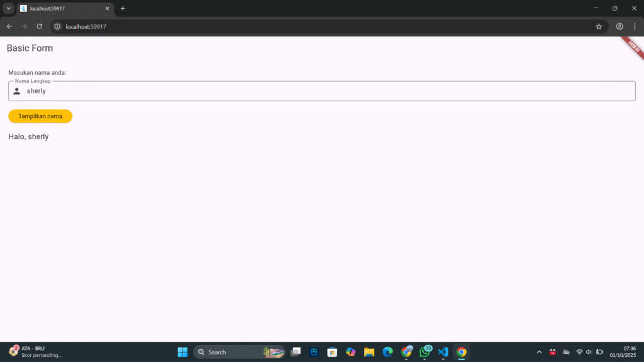Click the site information icon in address bar
644x362 pixels.
coord(57,26)
